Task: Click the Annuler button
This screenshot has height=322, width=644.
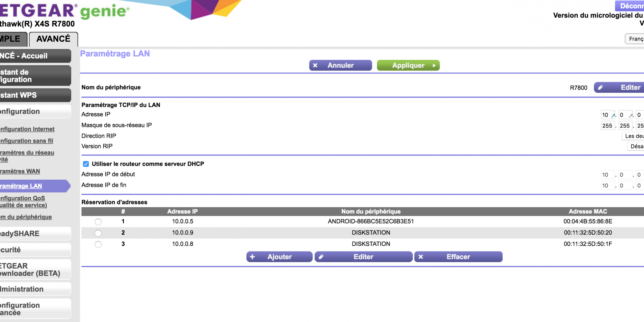Action: [x=340, y=65]
